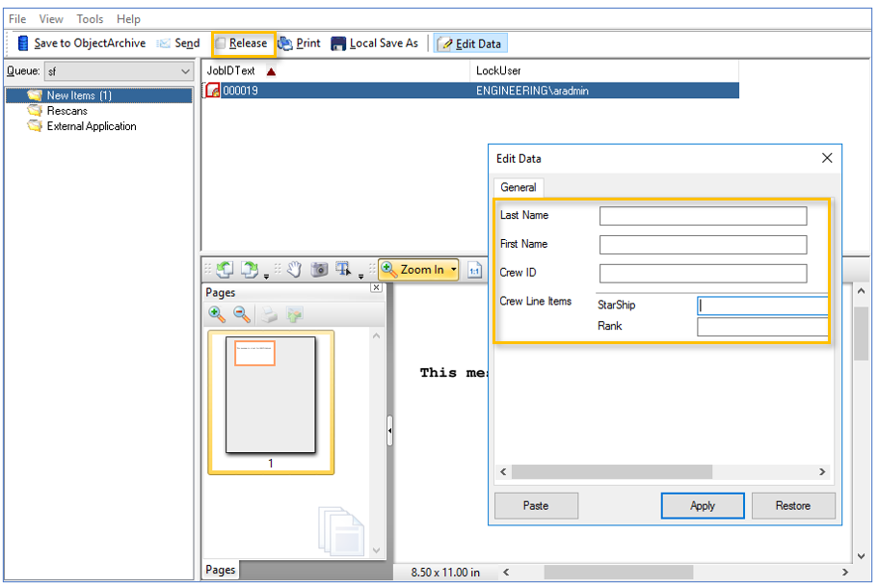The width and height of the screenshot is (879, 588).
Task: Select the Rescans folder in the tree
Action: coord(67,111)
